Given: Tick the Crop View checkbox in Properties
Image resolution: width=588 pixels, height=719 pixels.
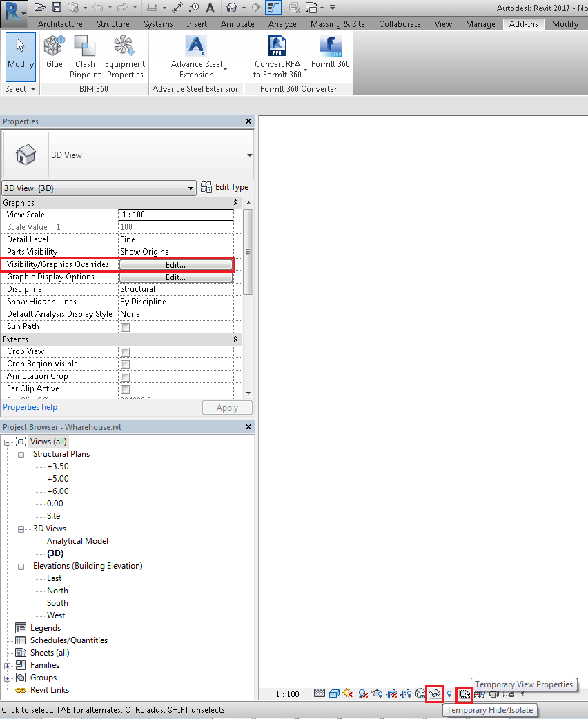Looking at the screenshot, I should (x=125, y=352).
